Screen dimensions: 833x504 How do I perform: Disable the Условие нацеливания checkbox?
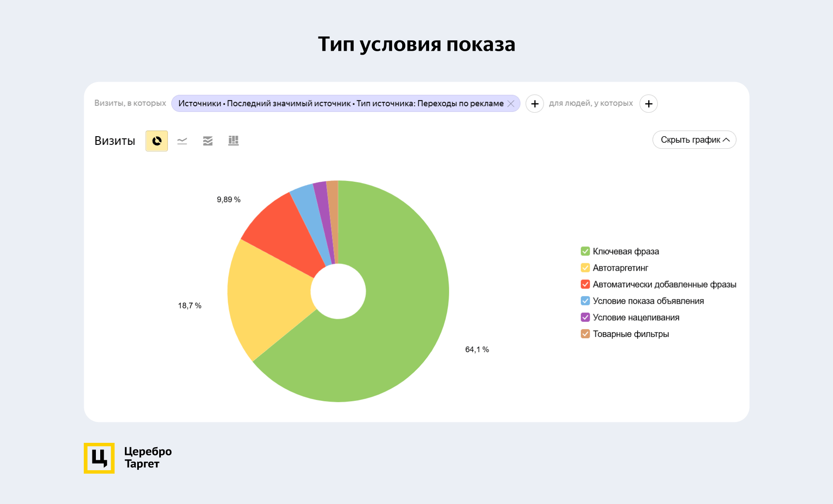pyautogui.click(x=585, y=317)
